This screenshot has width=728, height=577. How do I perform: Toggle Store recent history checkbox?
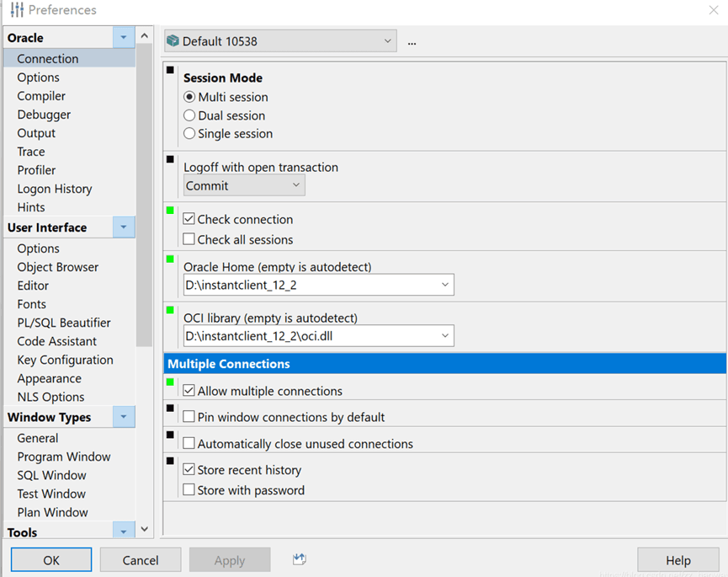pyautogui.click(x=189, y=469)
